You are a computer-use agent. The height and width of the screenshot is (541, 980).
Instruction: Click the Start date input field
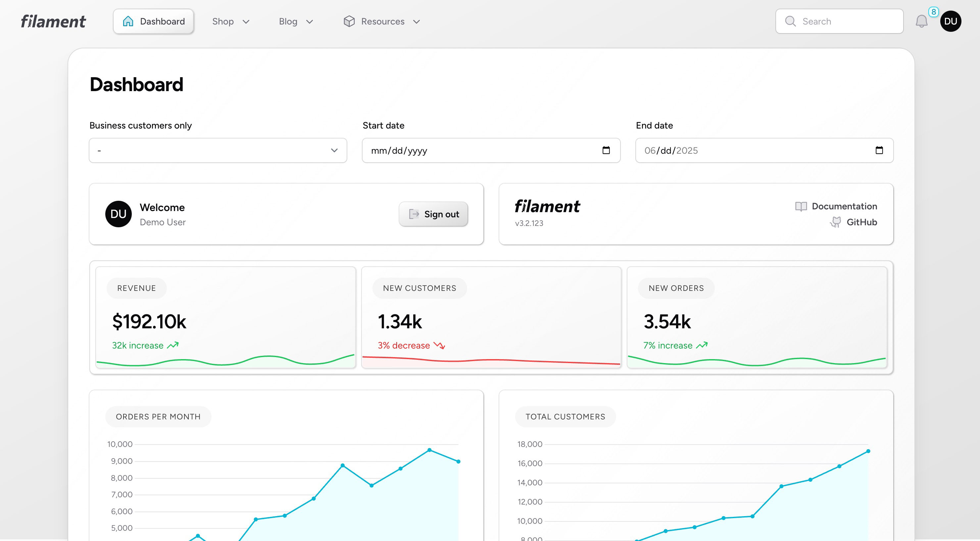click(x=491, y=150)
